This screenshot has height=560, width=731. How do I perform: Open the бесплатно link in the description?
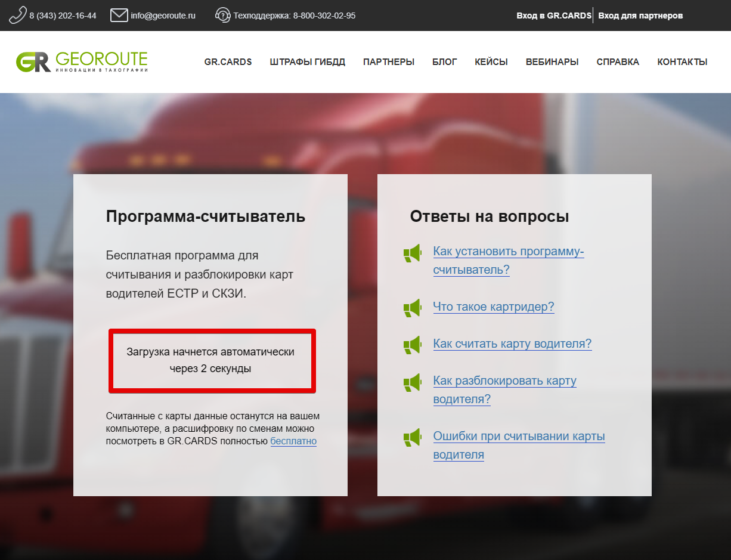(293, 441)
